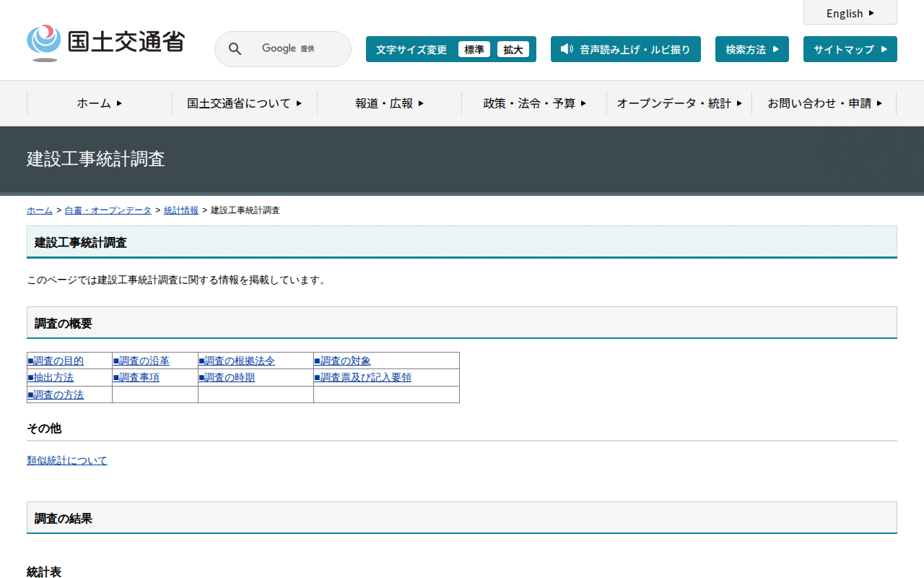The image size is (924, 578).
Task: Open the 調査票及び記入要領 link
Action: 362,377
